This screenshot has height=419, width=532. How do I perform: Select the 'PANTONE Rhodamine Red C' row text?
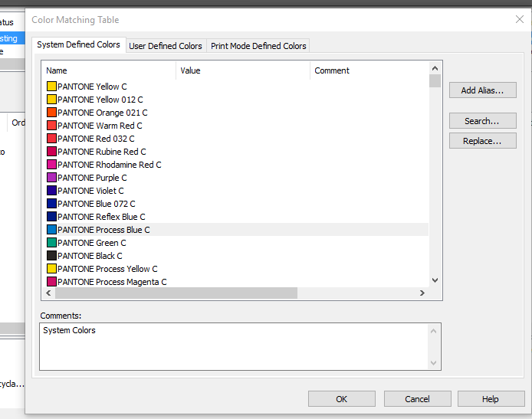(x=110, y=165)
